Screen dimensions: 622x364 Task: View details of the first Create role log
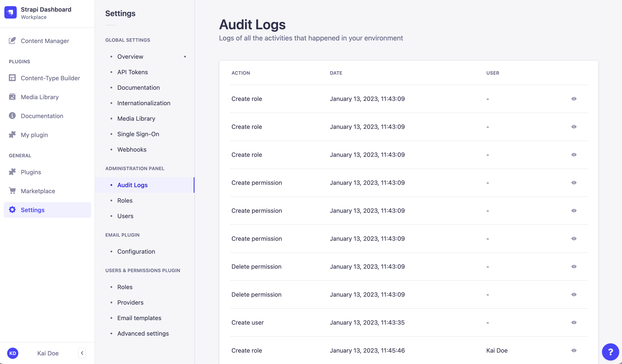pyautogui.click(x=574, y=99)
